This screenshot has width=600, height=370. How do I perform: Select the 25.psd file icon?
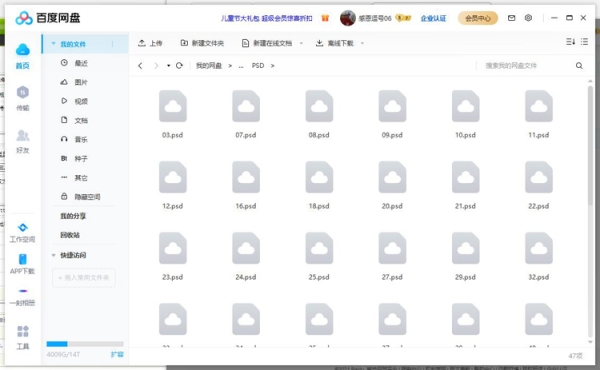pyautogui.click(x=319, y=248)
